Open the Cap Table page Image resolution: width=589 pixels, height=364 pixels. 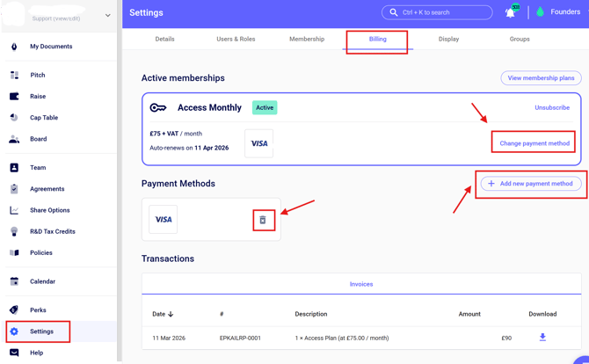[x=44, y=118]
